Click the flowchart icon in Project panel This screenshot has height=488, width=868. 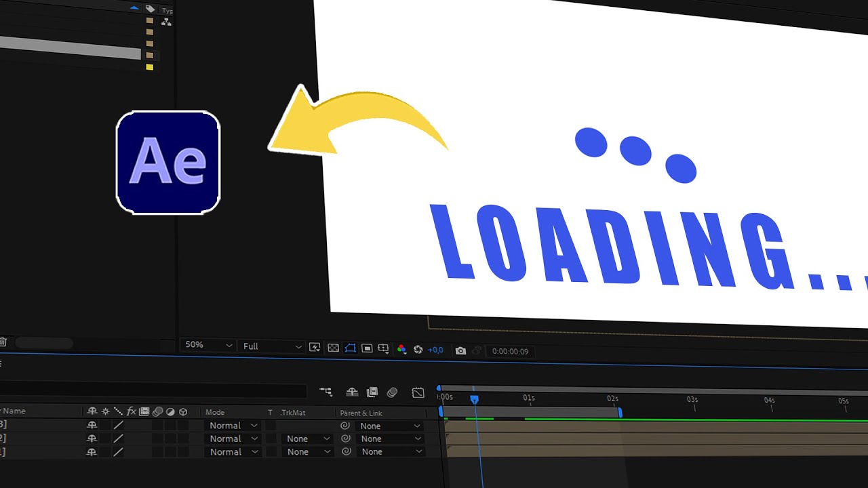pos(166,22)
